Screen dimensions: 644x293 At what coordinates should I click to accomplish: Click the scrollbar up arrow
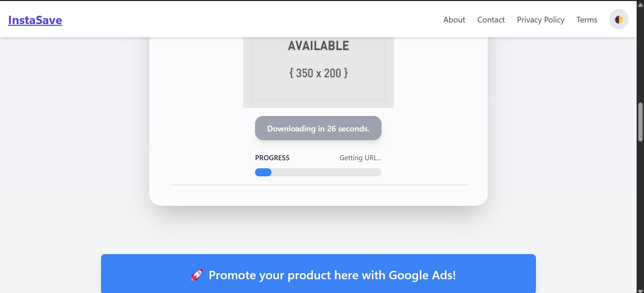640,5
